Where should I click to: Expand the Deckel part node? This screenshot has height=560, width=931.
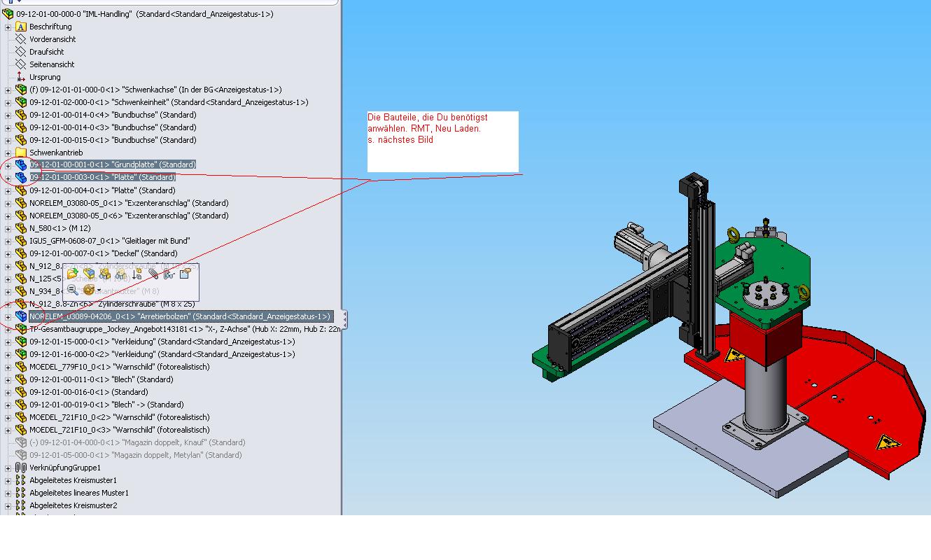[x=8, y=254]
